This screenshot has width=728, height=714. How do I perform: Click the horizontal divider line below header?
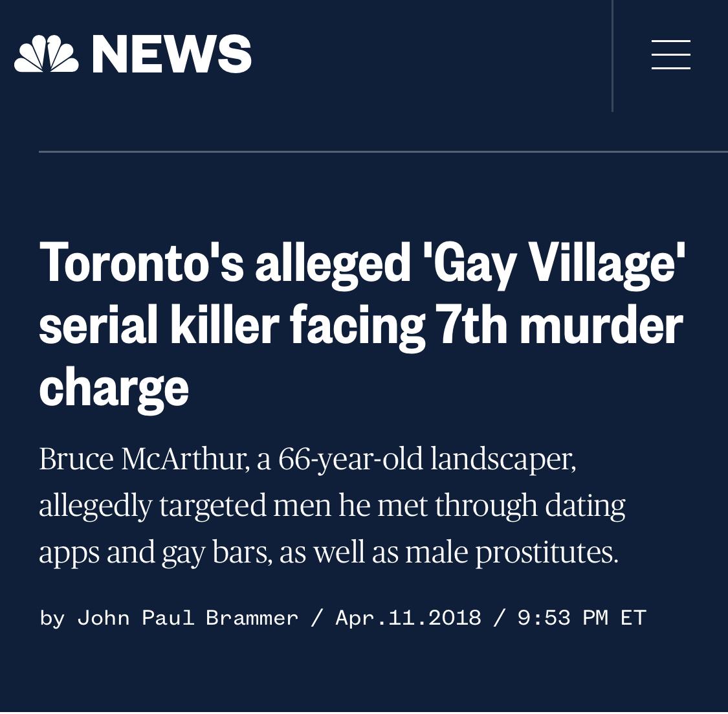point(384,151)
